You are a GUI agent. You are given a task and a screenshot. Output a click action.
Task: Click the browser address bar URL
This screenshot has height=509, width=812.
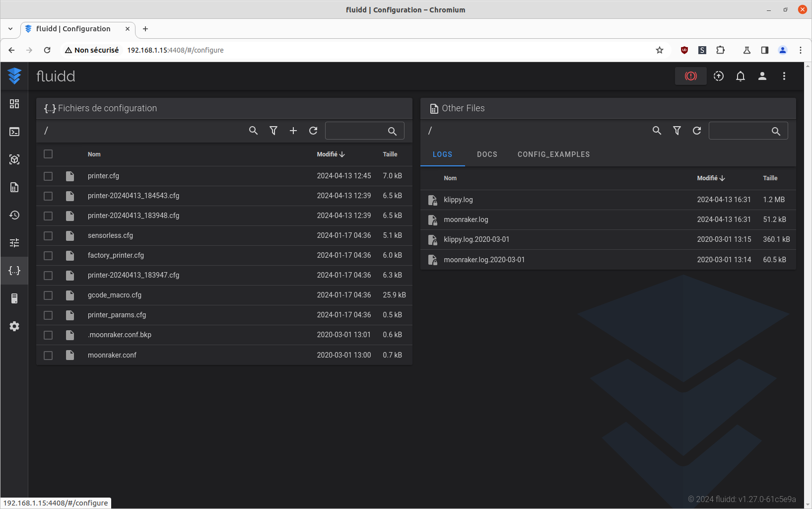point(175,50)
